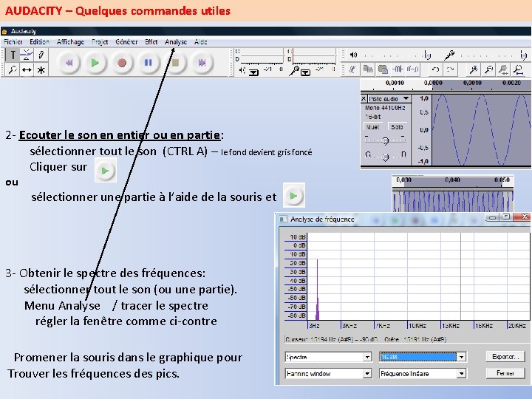The width and height of the screenshot is (532, 399).
Task: Select the Selection (I-beam) tool
Action: (13, 55)
